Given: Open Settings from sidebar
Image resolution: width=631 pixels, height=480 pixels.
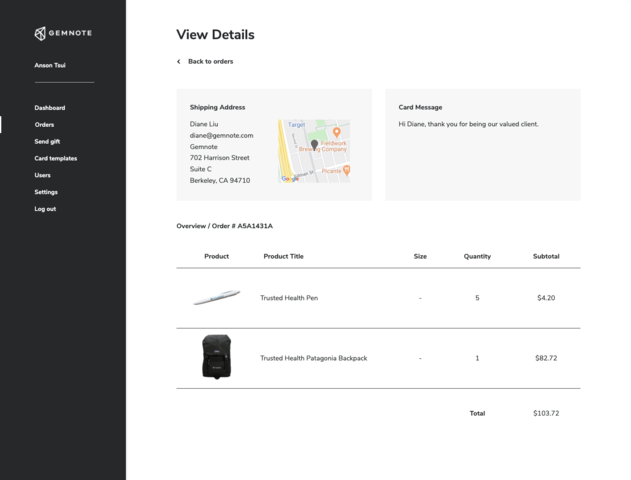Looking at the screenshot, I should click(46, 192).
